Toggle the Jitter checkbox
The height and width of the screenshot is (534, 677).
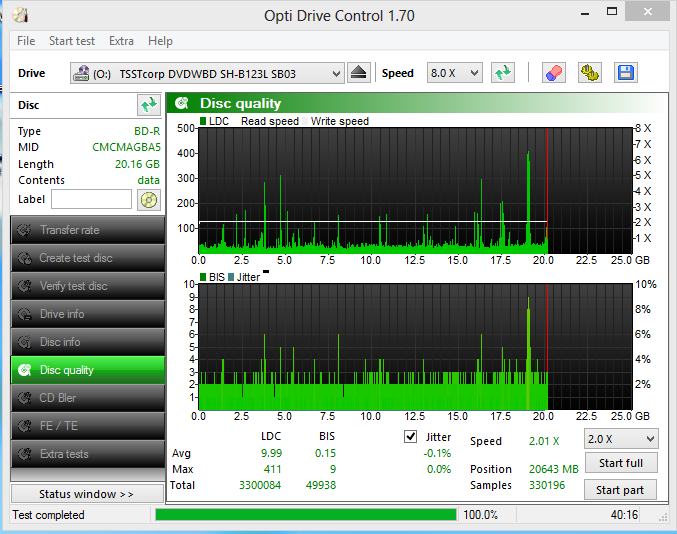410,436
